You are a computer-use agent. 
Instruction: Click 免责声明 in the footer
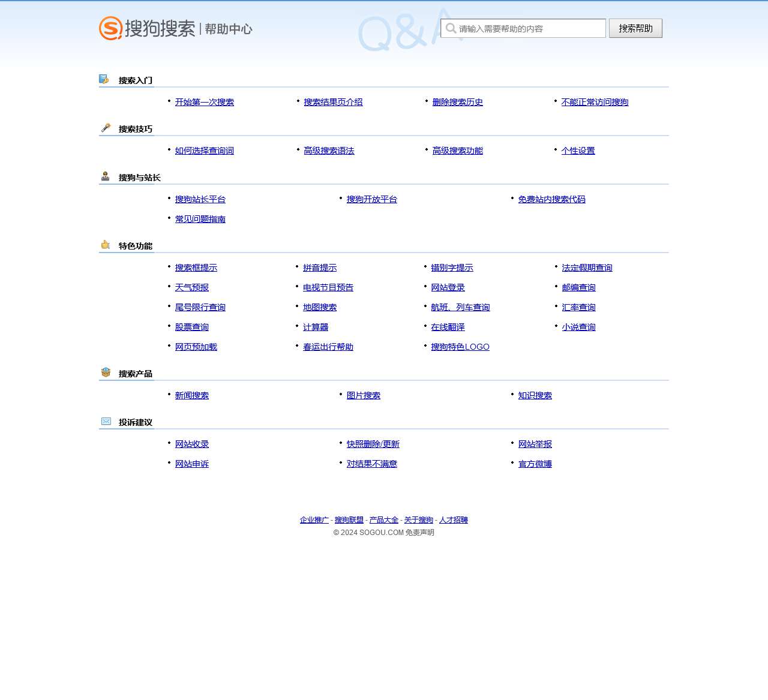[420, 533]
